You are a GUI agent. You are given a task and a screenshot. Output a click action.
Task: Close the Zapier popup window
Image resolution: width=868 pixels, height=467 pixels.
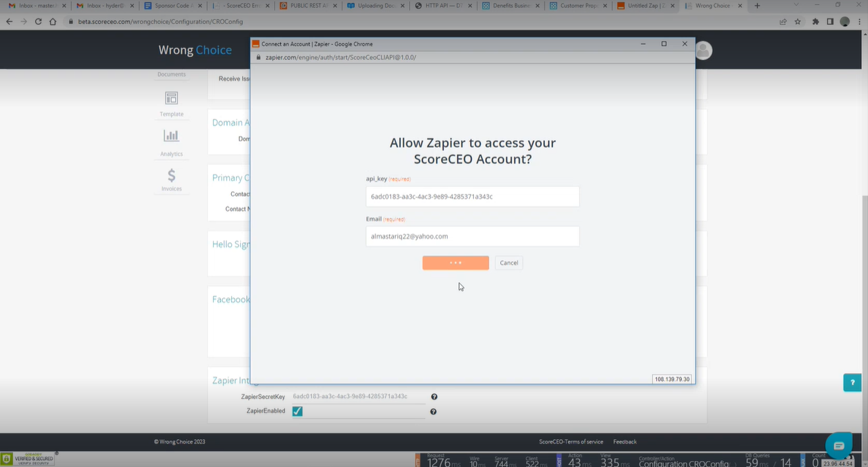pos(684,43)
